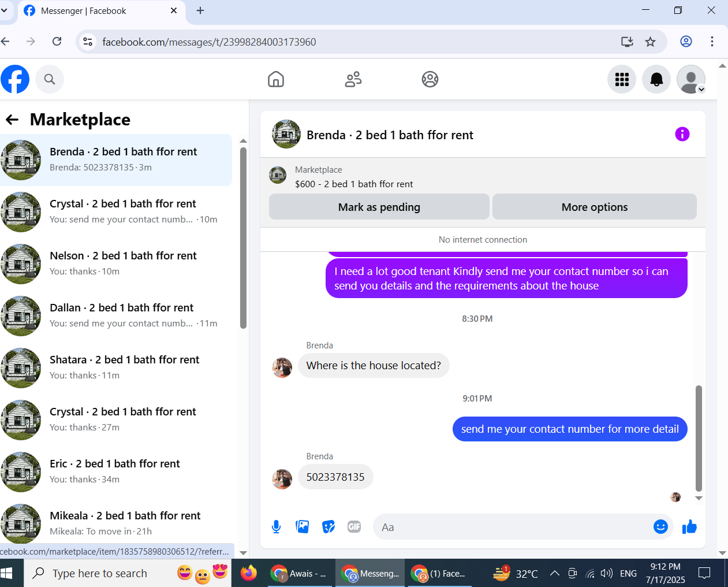Open Chrome three-dot menu
The image size is (728, 587).
coord(712,42)
